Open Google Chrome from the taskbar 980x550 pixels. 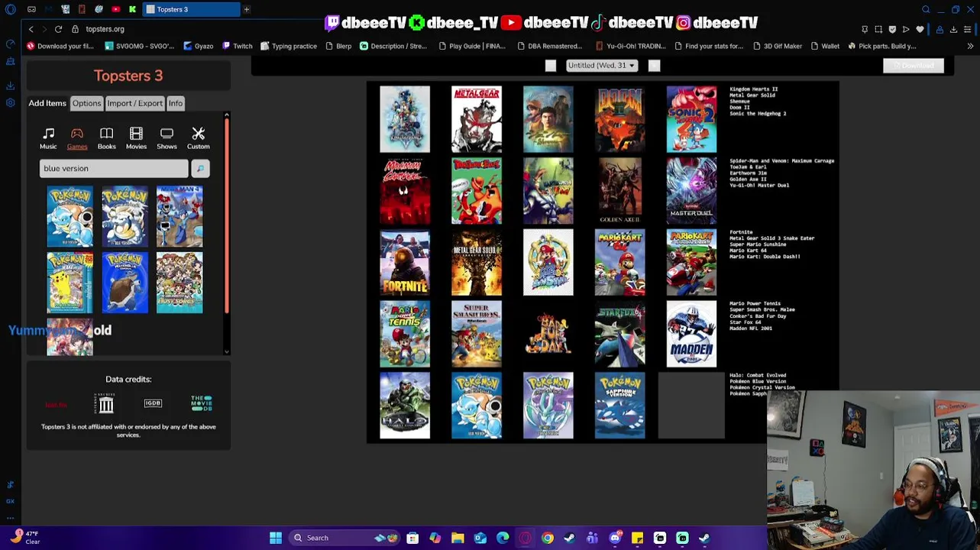[x=548, y=538]
